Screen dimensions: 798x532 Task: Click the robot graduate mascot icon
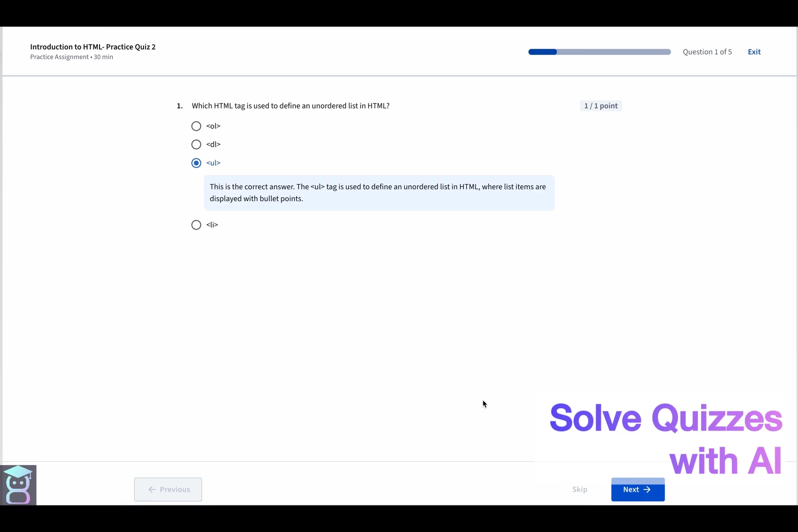click(18, 485)
